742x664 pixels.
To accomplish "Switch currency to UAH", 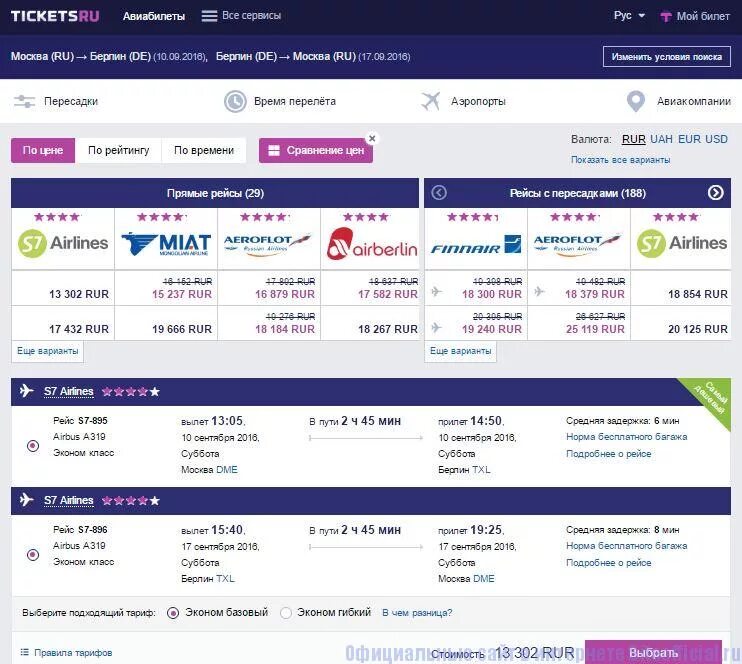I will (661, 139).
